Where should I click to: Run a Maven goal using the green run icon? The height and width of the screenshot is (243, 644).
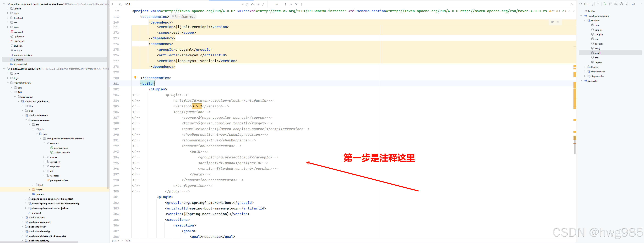tap(605, 4)
